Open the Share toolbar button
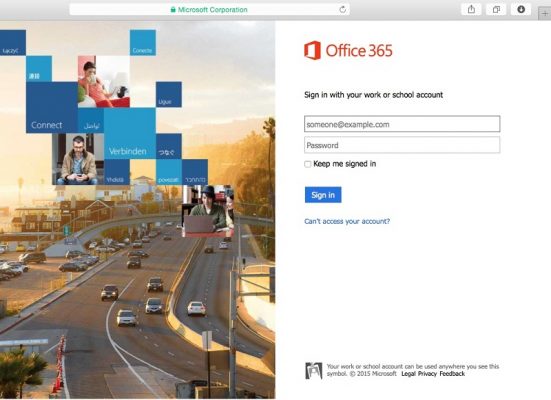This screenshot has height=400, width=551. (x=471, y=9)
